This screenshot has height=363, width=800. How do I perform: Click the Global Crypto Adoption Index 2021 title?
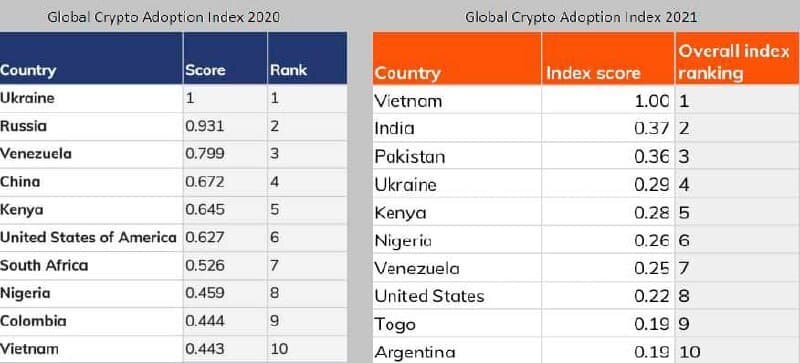click(x=581, y=17)
